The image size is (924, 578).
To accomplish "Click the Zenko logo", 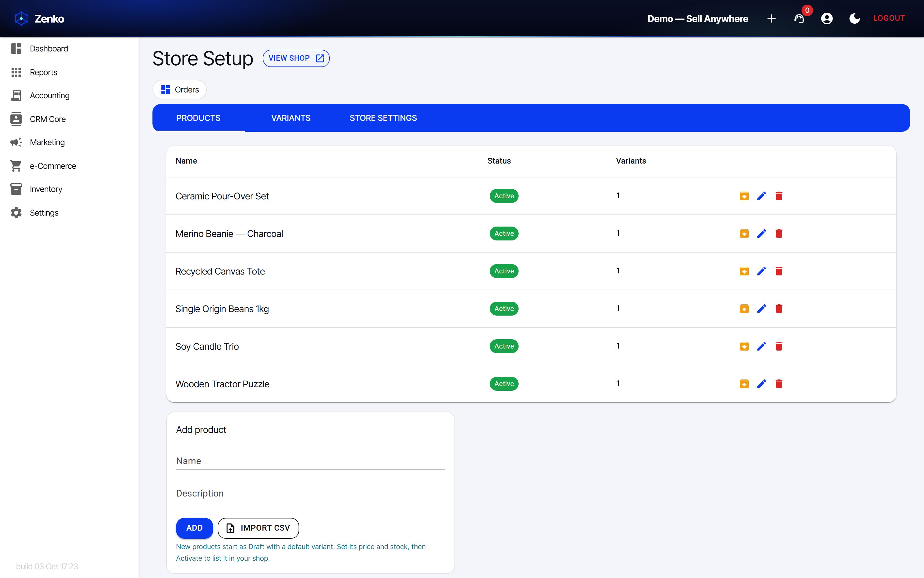I will pyautogui.click(x=39, y=18).
